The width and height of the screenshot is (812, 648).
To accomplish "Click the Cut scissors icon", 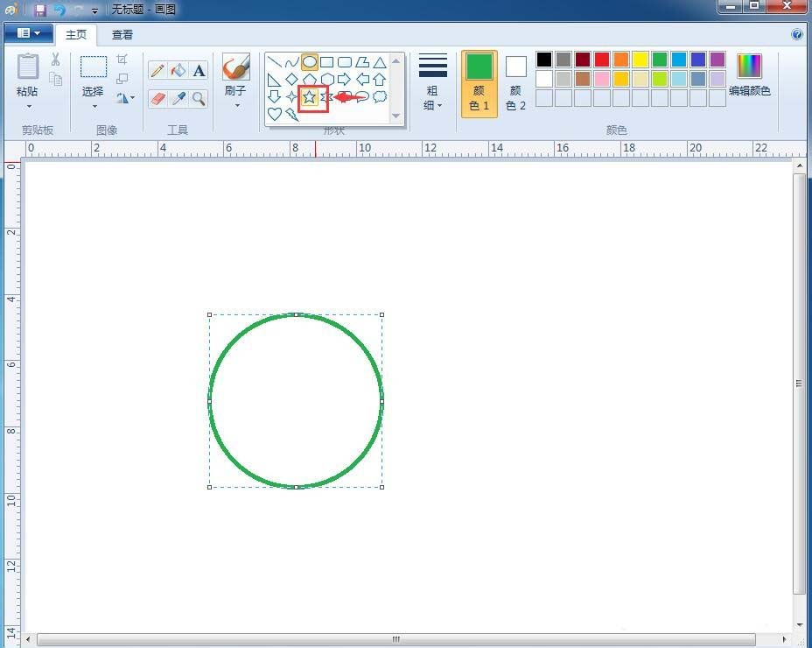I will tap(55, 60).
